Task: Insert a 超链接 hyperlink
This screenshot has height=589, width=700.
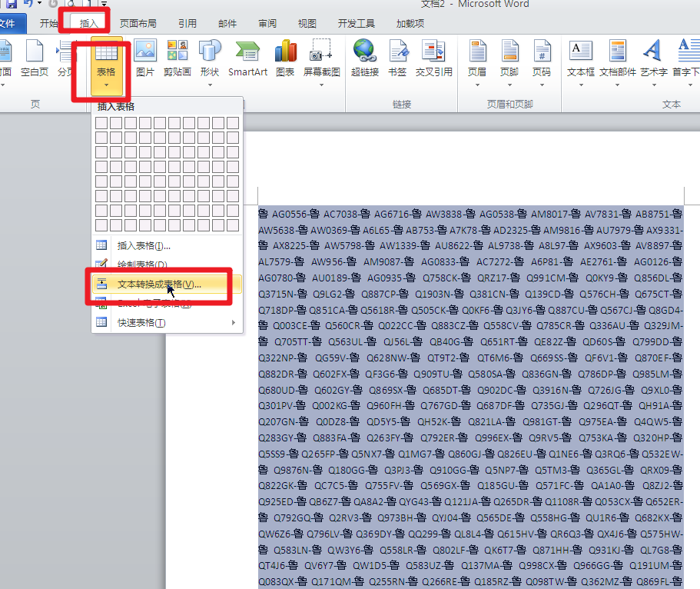Action: 365,58
